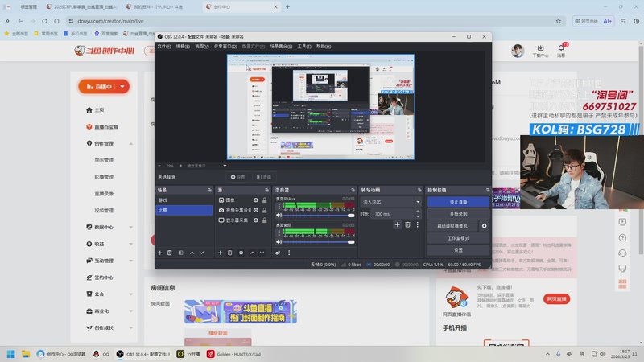Viewport: 644px width, 362px height.
Task: Mute the Mic/Aux audio channel
Action: tap(279, 216)
